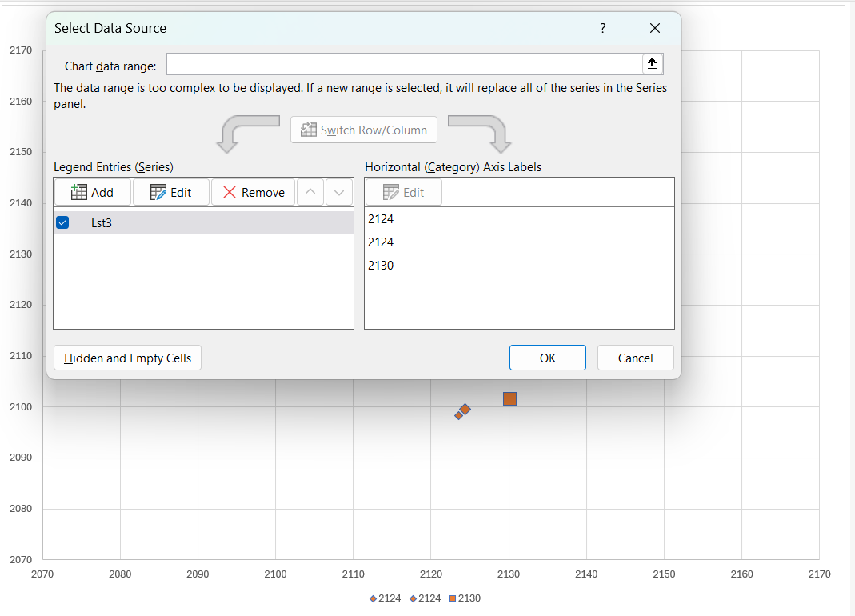855x616 pixels.
Task: Click the orange square 2130 data point
Action: click(x=509, y=399)
